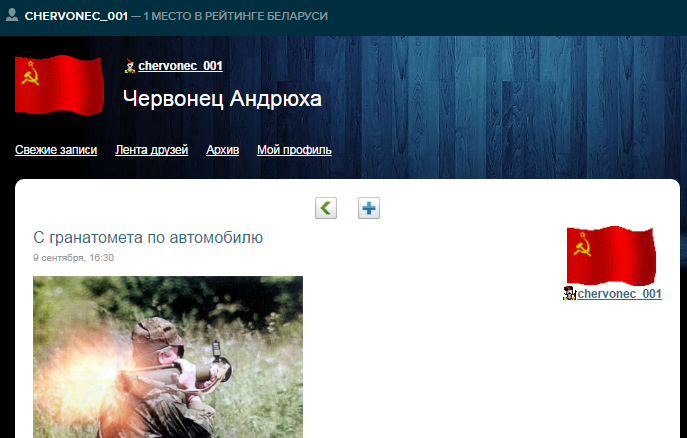Click the Soviet flag avatar in the header

pyautogui.click(x=59, y=85)
